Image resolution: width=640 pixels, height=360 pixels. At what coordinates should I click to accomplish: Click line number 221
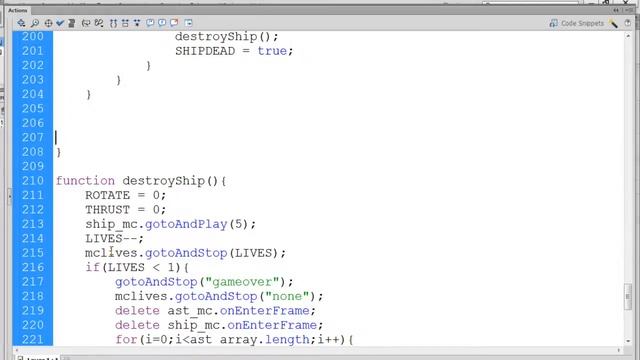tap(33, 340)
